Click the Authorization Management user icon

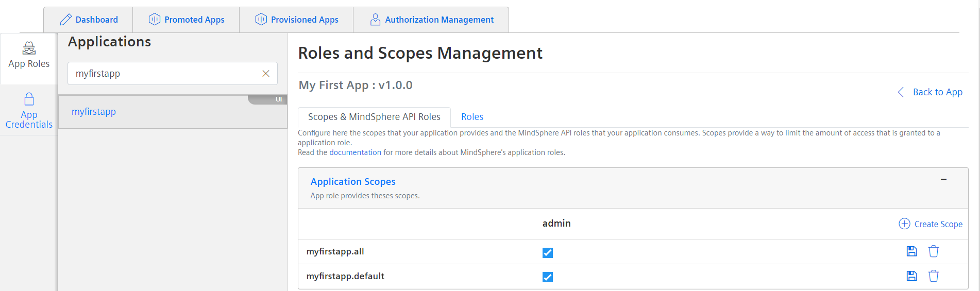pyautogui.click(x=375, y=20)
